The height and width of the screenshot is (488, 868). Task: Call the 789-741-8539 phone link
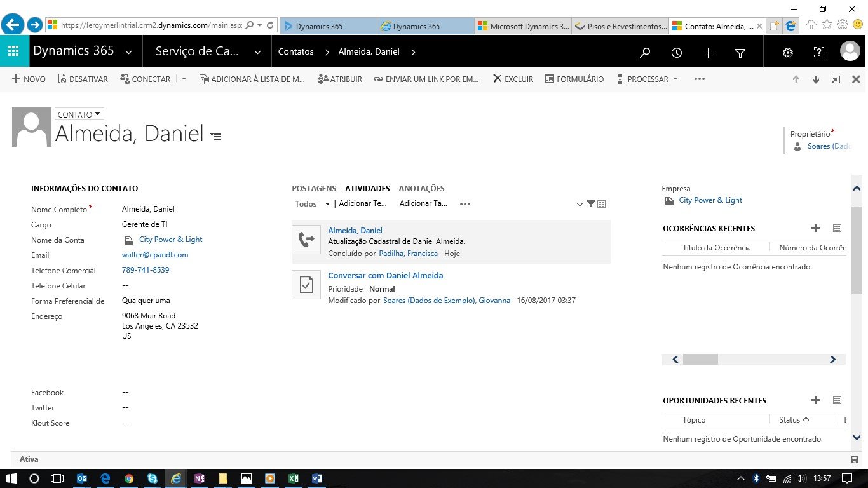tap(146, 270)
